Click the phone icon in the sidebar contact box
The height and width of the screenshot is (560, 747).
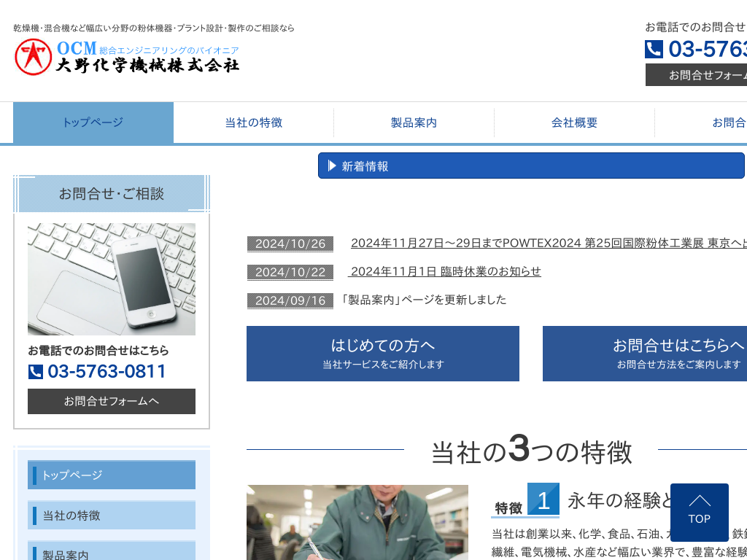point(34,372)
